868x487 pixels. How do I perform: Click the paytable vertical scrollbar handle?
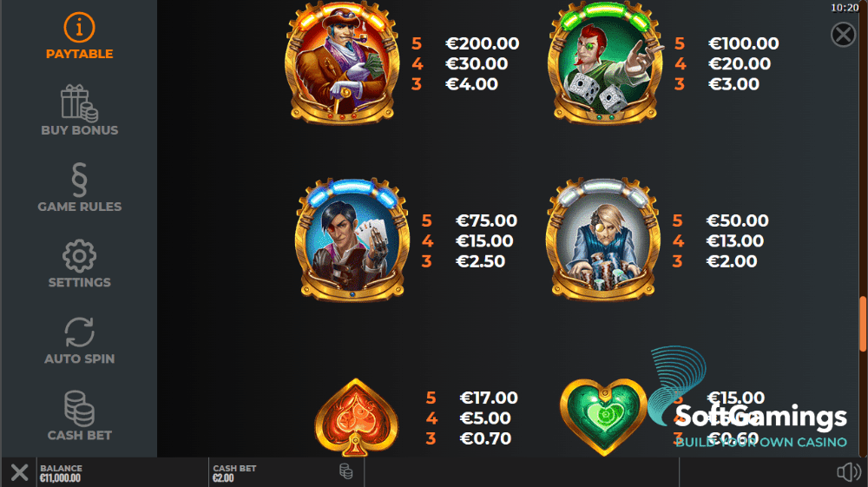(863, 324)
